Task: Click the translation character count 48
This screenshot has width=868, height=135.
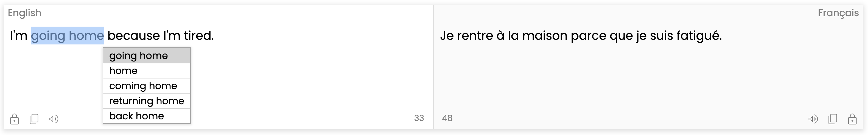Action: 447,118
